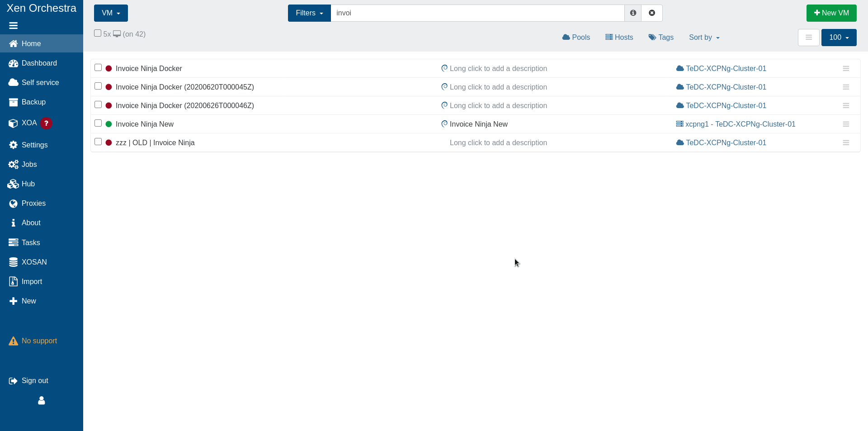Click the XOA red question badge
The height and width of the screenshot is (431, 868).
click(x=46, y=123)
